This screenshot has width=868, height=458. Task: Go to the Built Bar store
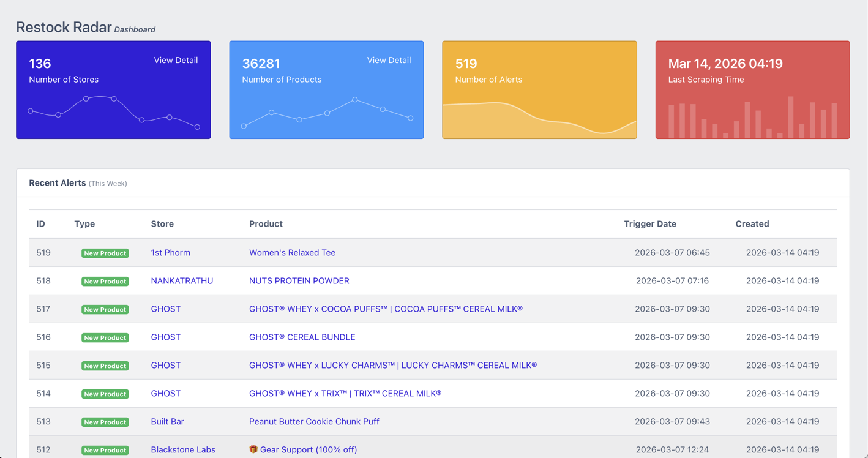pos(168,421)
